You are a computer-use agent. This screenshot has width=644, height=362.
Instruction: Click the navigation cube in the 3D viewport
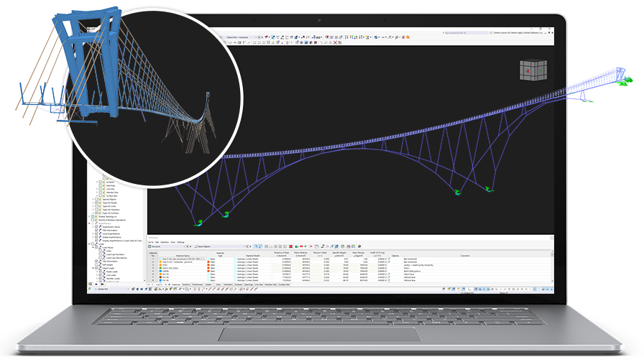533,70
